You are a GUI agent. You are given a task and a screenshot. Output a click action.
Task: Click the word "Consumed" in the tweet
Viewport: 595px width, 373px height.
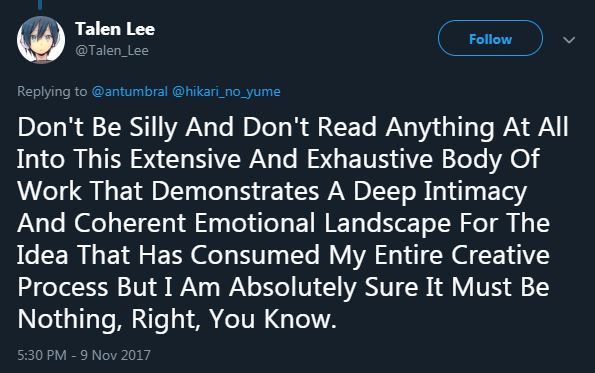(x=255, y=255)
